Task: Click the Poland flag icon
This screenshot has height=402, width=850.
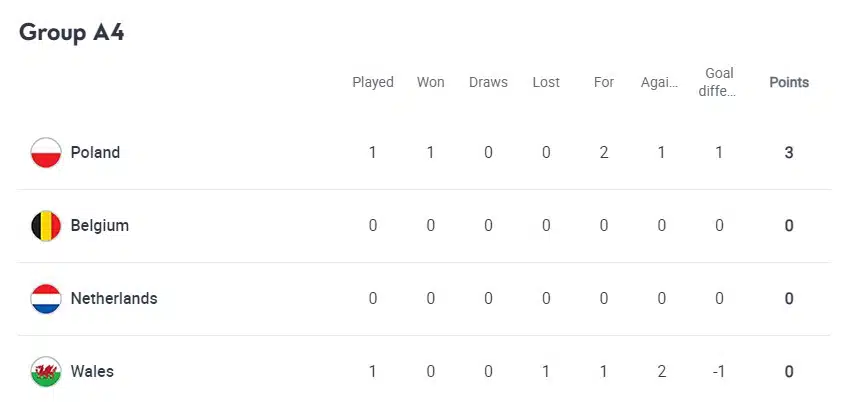Action: coord(46,153)
